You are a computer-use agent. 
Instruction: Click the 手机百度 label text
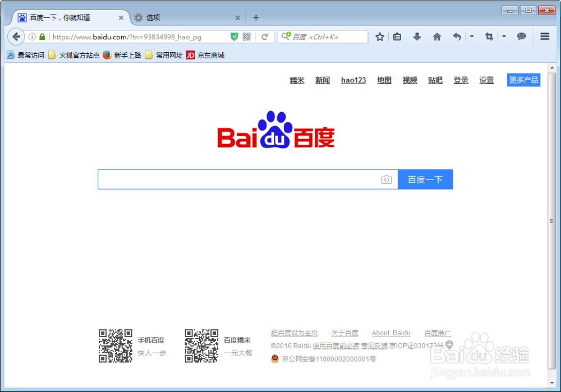(151, 340)
